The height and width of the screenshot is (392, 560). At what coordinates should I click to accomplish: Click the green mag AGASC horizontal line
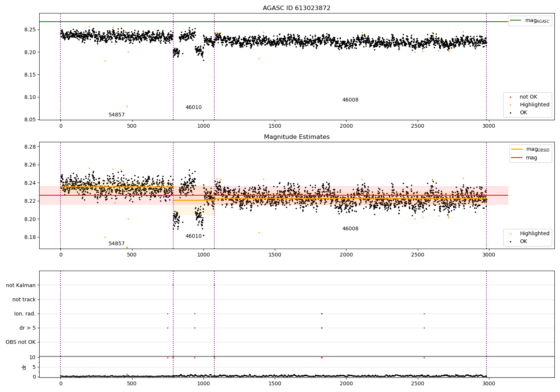273,22
